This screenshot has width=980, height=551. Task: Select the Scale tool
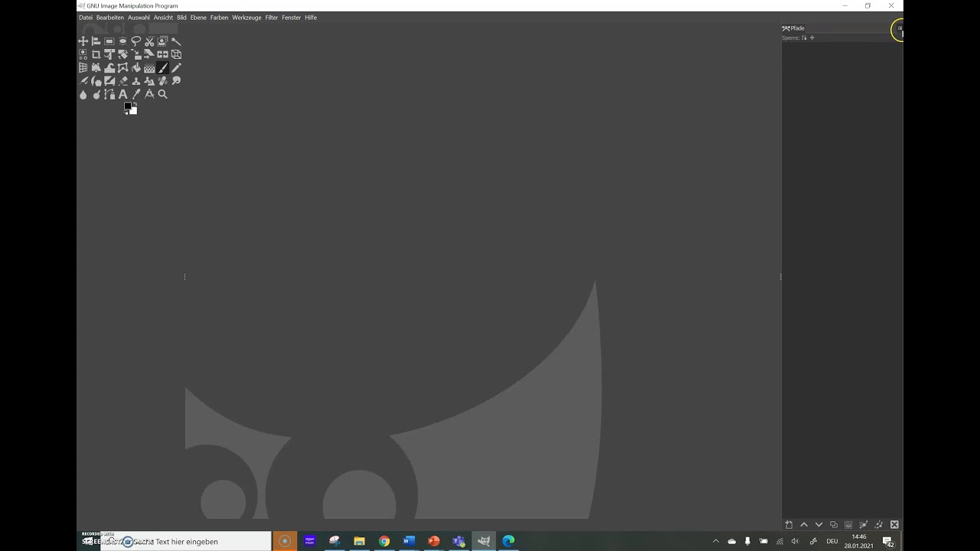click(x=136, y=54)
